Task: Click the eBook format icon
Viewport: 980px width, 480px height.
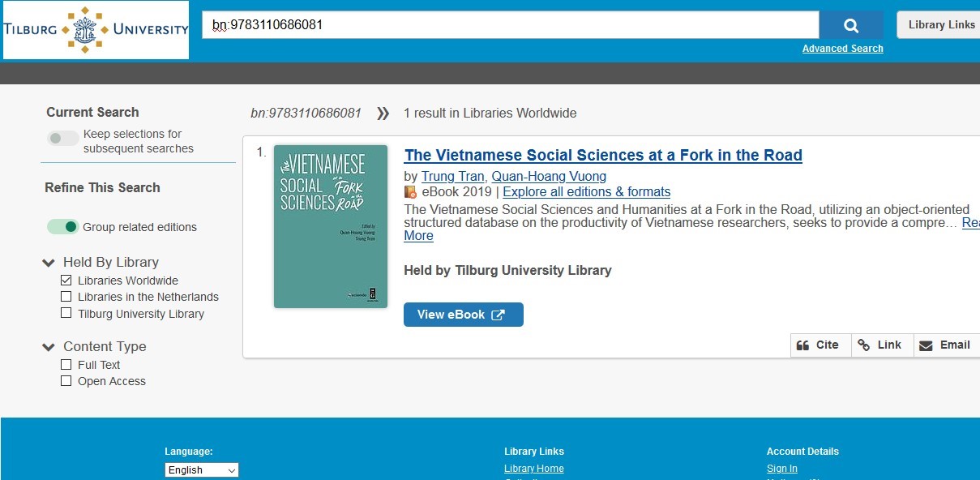Action: [410, 192]
